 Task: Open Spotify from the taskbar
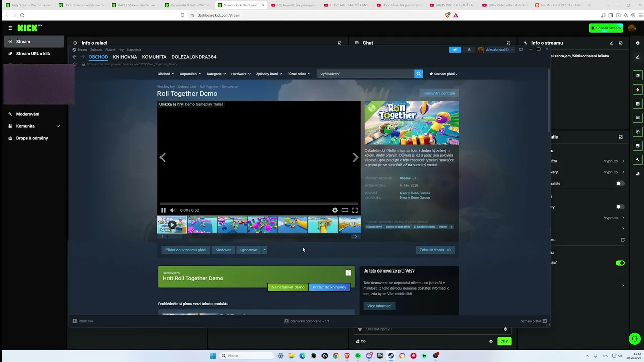tap(358, 356)
